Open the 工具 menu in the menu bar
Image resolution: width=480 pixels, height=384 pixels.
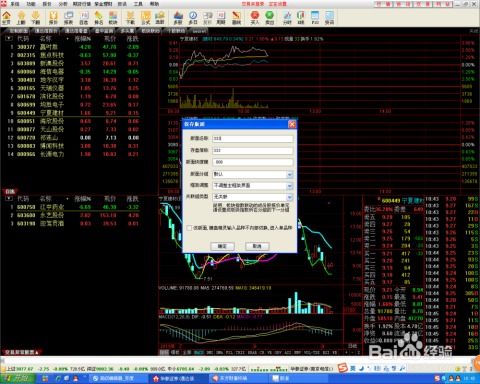(x=138, y=4)
